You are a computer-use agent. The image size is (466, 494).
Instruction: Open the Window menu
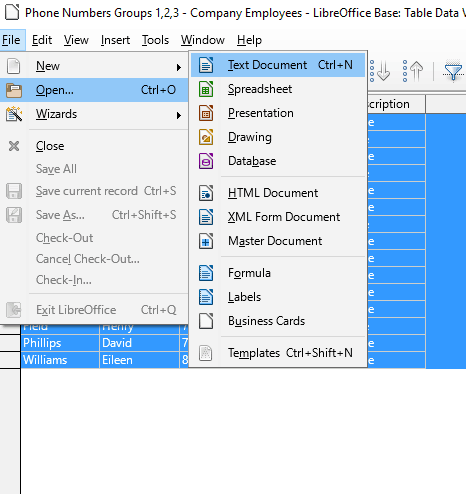coord(203,40)
